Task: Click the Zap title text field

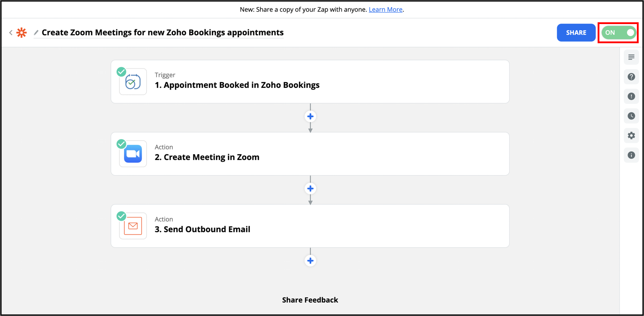Action: pyautogui.click(x=162, y=33)
